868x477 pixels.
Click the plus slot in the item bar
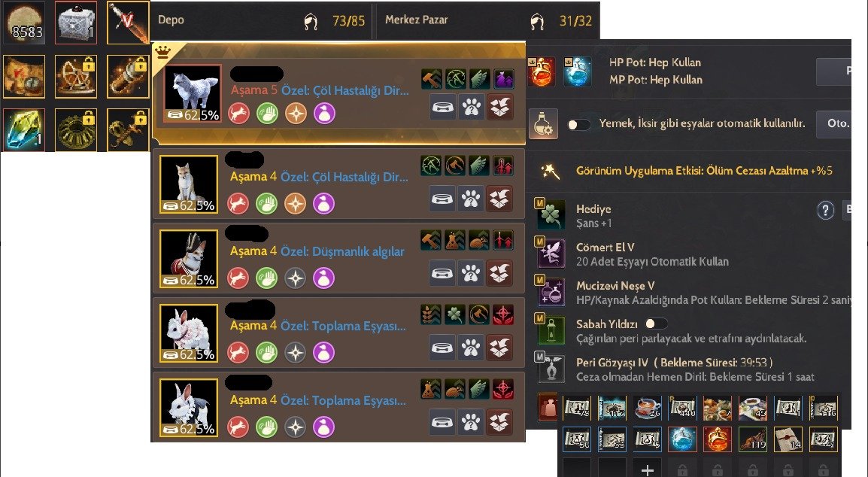click(x=647, y=469)
